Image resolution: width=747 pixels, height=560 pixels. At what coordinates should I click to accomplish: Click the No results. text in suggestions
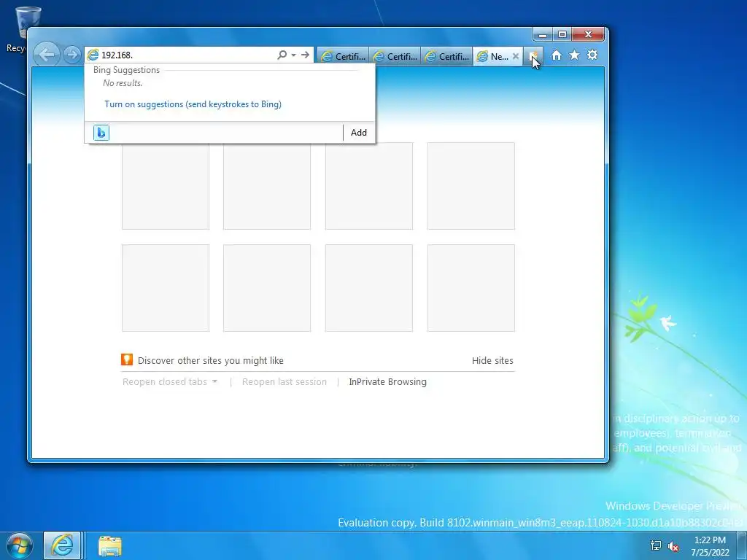click(x=123, y=83)
